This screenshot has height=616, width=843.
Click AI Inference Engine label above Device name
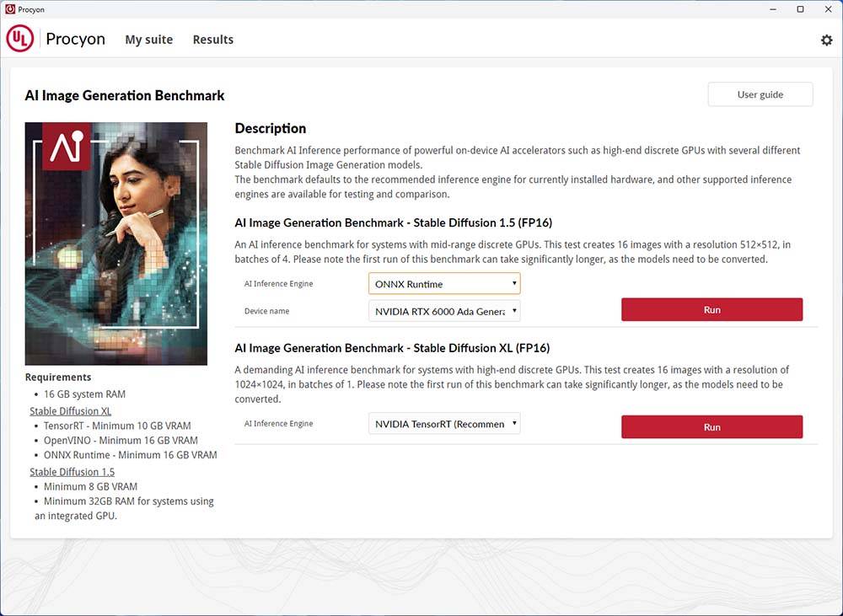278,284
